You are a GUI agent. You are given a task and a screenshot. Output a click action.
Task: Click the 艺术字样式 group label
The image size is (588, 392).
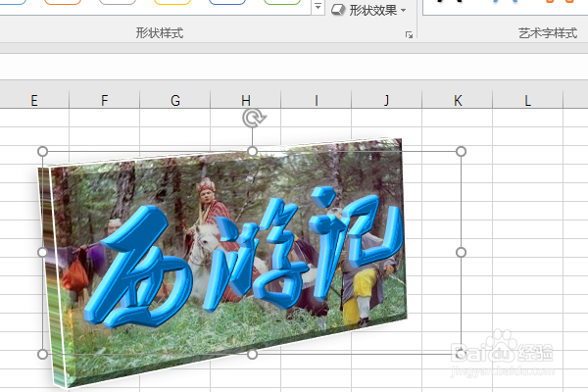pos(548,33)
